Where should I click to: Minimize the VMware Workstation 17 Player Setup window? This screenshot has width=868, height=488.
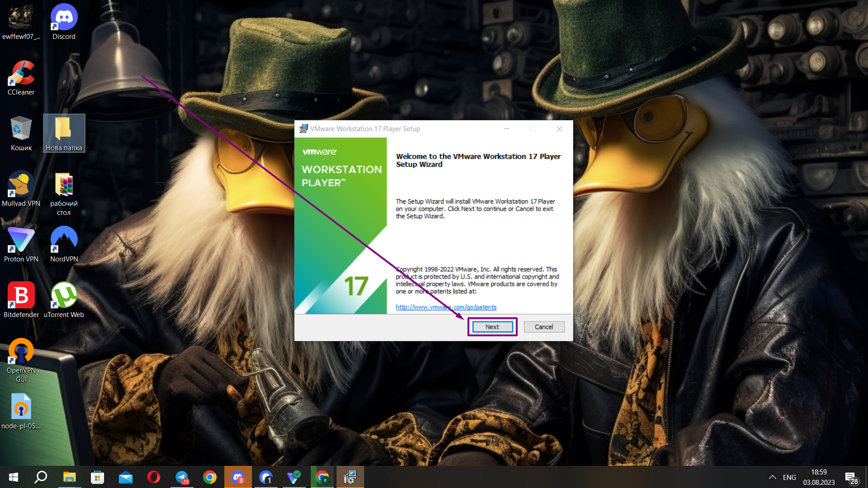[507, 129]
